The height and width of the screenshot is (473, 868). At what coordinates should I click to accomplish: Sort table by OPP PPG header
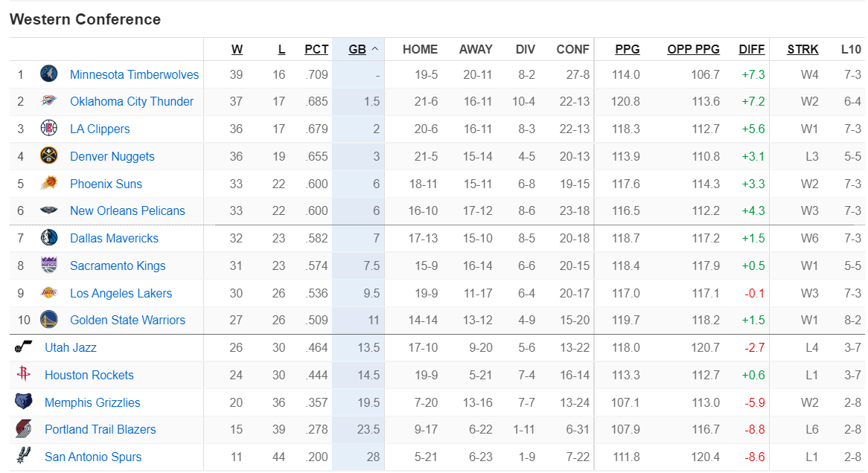693,49
